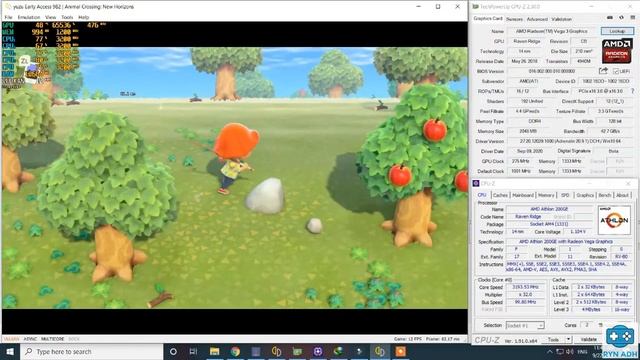
Task: Open Cortana circle icon on taskbar
Action: coord(173,351)
